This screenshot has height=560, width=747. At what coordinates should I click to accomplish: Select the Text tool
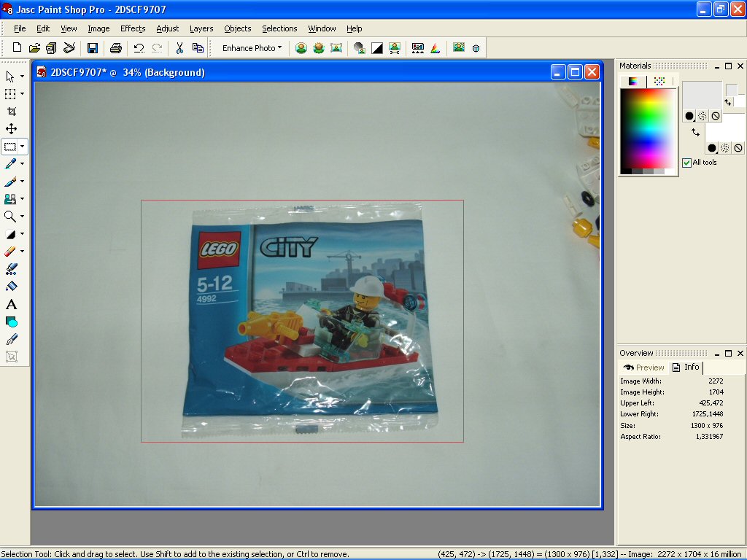12,304
